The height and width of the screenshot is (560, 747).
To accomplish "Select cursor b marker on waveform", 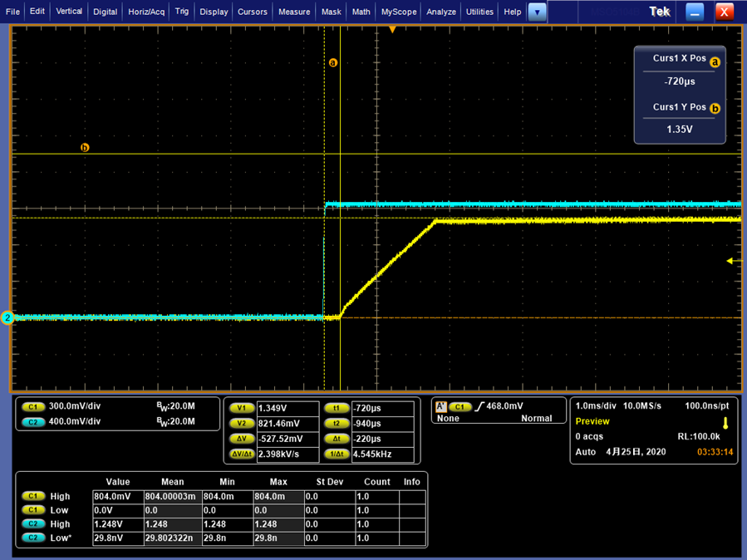I will [x=85, y=148].
